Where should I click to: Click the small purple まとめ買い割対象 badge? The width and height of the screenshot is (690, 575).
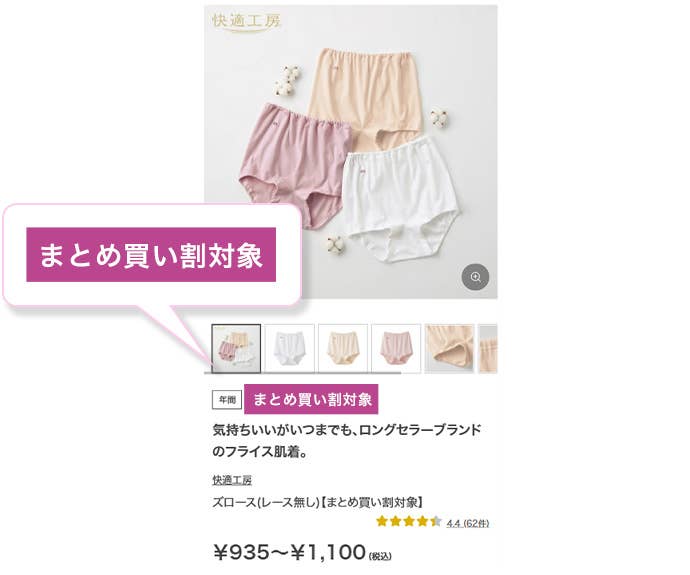pos(311,399)
